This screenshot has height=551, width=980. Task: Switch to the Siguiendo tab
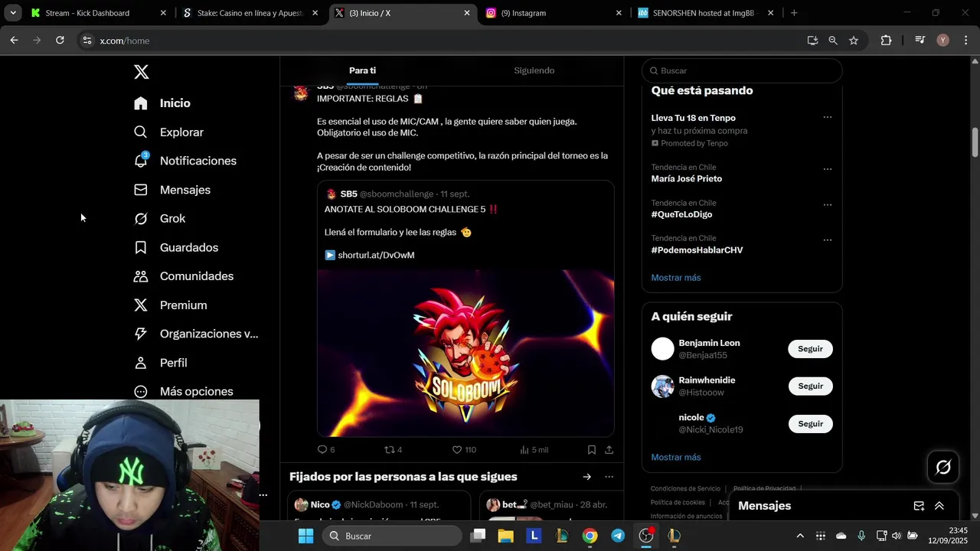pyautogui.click(x=534, y=70)
